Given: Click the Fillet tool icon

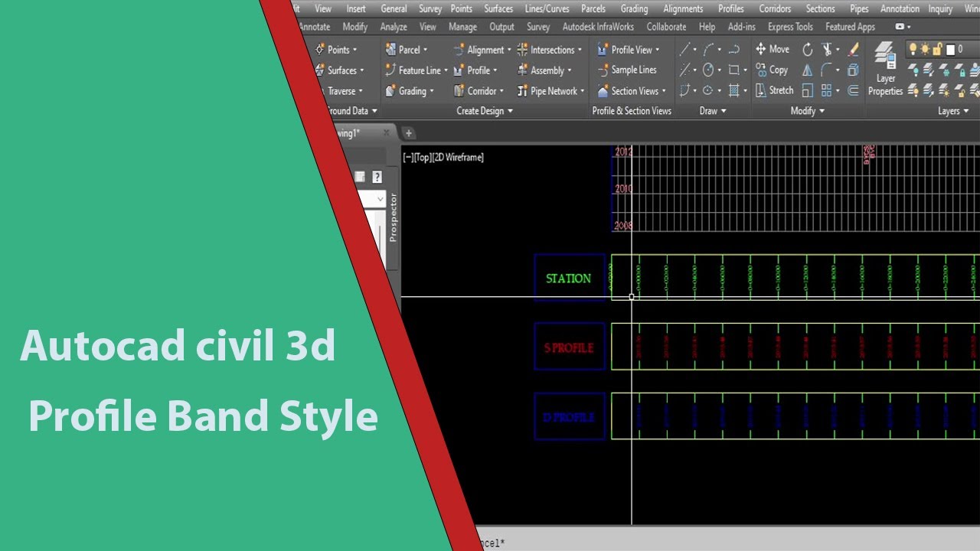Looking at the screenshot, I should [827, 70].
